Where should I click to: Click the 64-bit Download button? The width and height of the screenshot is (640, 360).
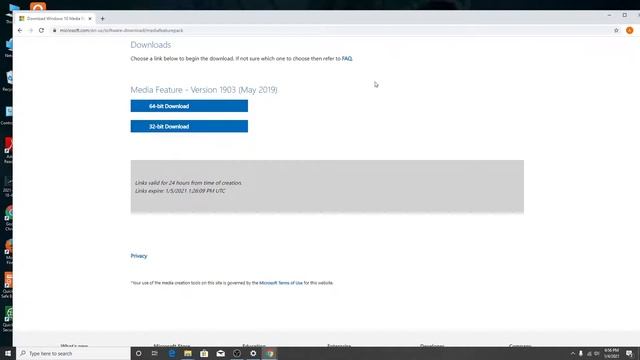(x=189, y=106)
